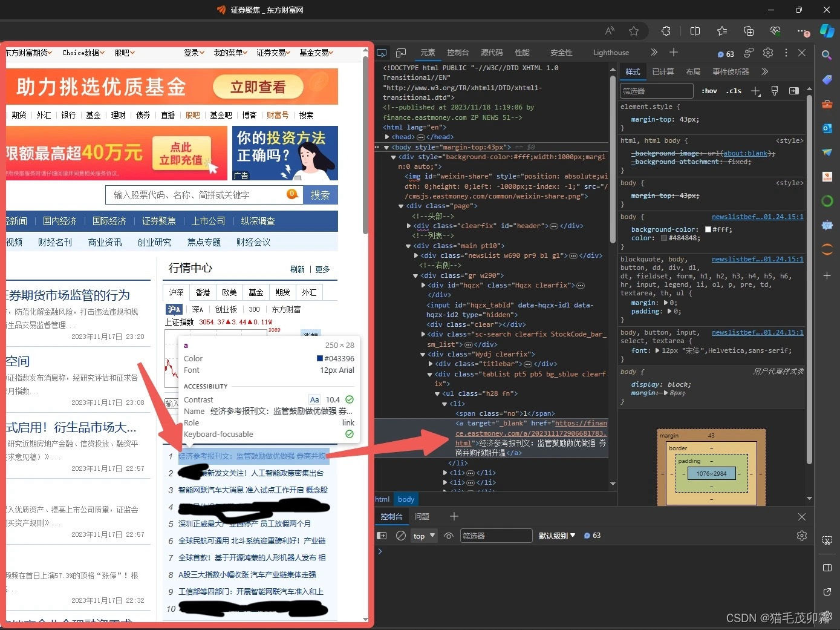Expand div class titlebar node

coord(431,364)
